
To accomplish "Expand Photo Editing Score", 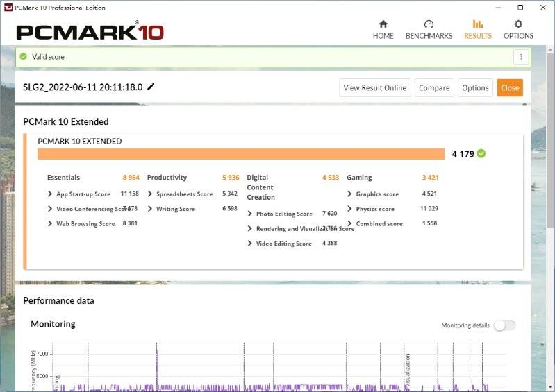I will tap(249, 214).
